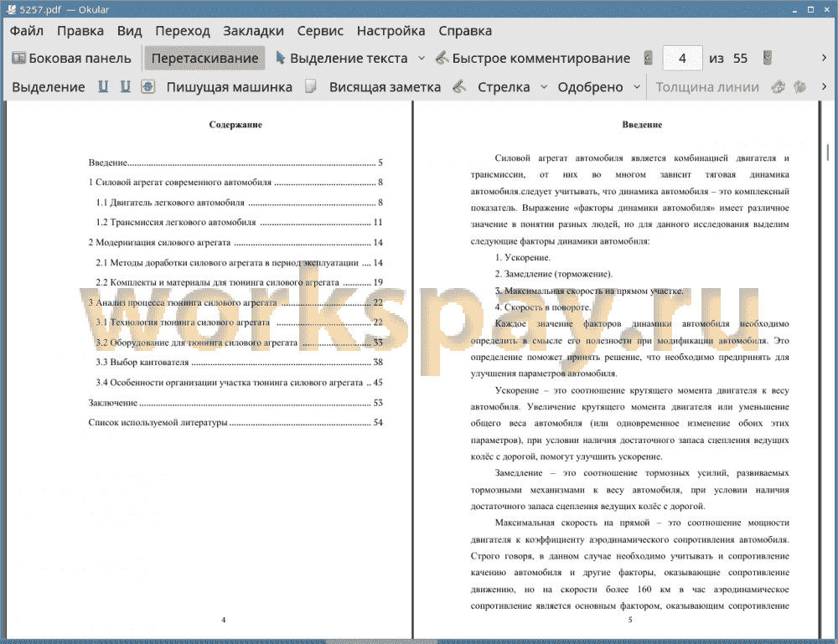
Task: Click the freehand pen icon before Стрелка
Action: pyautogui.click(x=459, y=86)
